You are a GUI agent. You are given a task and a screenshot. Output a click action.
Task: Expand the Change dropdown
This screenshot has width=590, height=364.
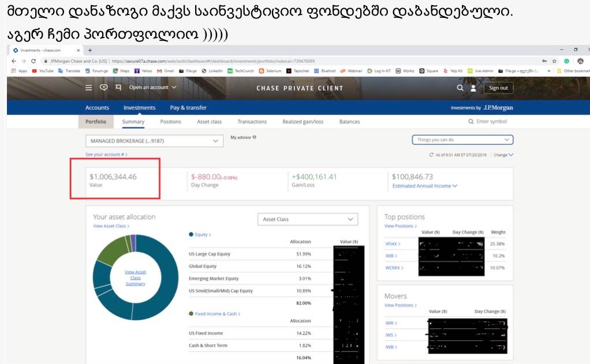(503, 155)
